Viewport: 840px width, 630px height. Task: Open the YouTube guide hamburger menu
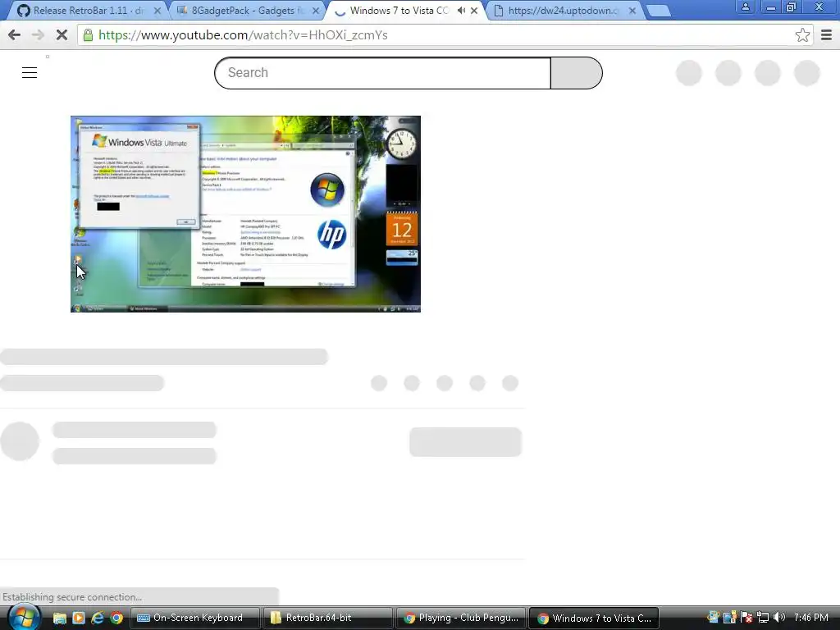(30, 72)
